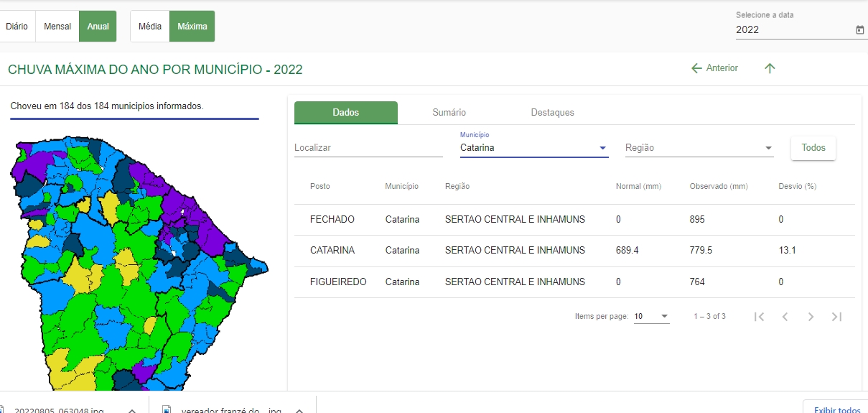868x413 pixels.
Task: Click observed value 764
Action: 698,282
